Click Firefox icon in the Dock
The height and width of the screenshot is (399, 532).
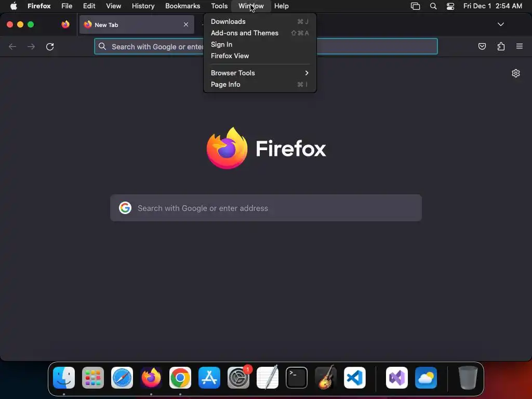point(151,378)
